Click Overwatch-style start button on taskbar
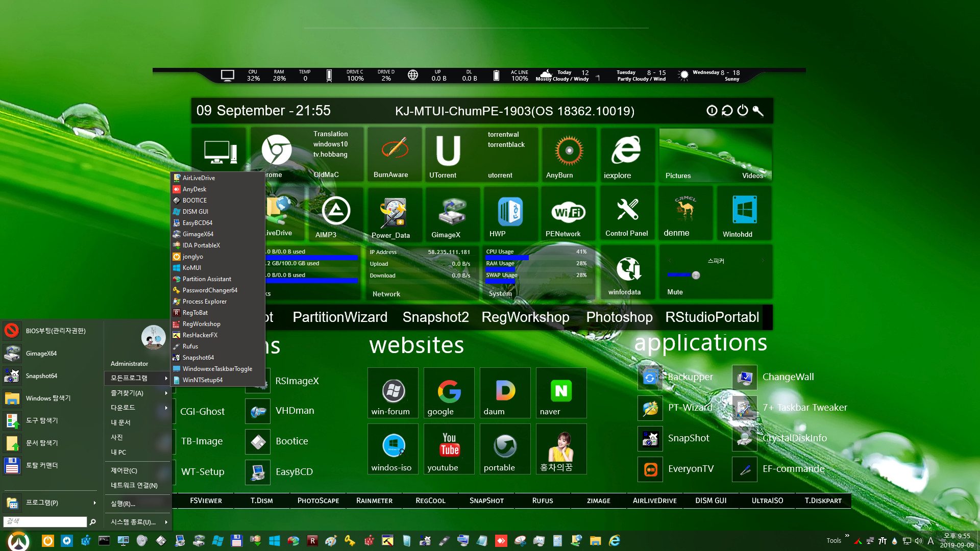The image size is (980, 551). (19, 541)
